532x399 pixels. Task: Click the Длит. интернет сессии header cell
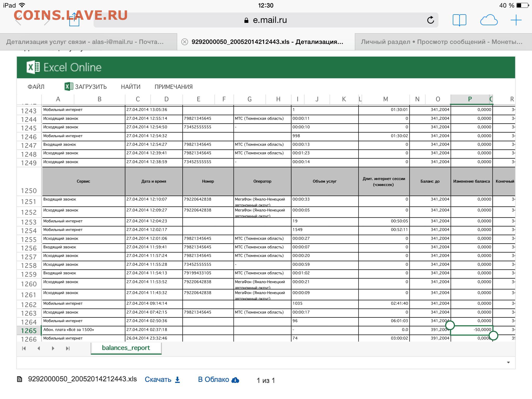click(384, 181)
